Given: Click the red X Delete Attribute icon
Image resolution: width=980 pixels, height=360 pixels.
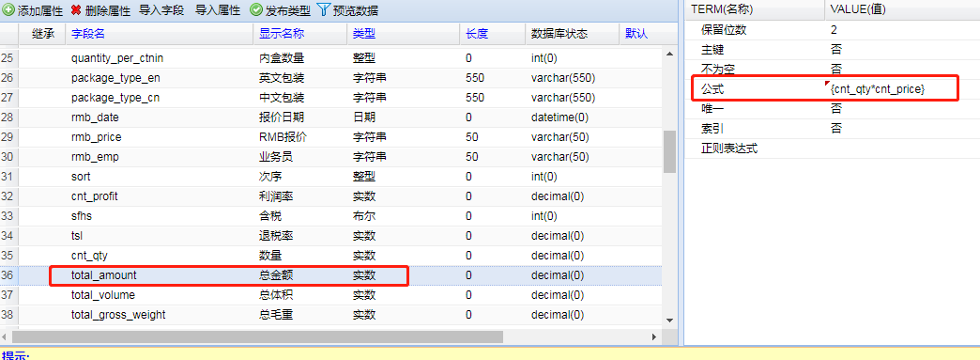Looking at the screenshot, I should point(76,10).
